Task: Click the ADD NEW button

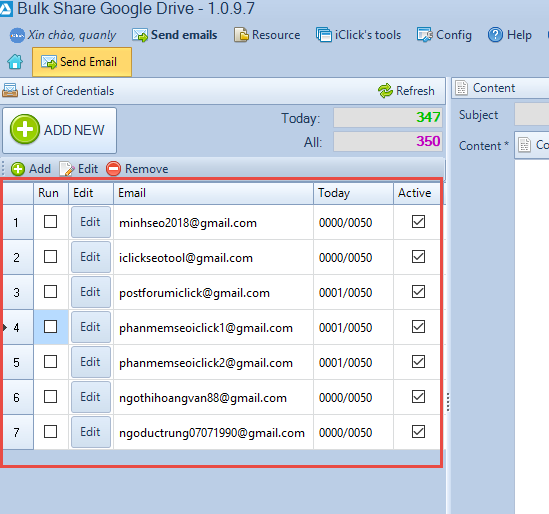Action: click(x=60, y=130)
